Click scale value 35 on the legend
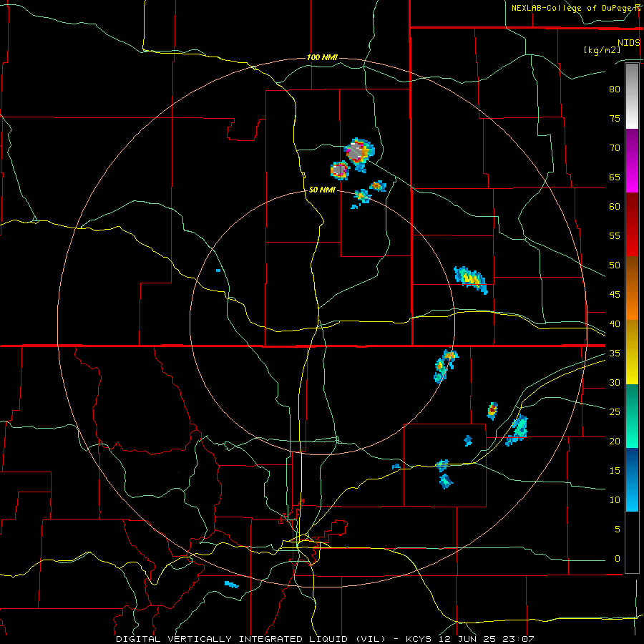This screenshot has height=644, width=644. pyautogui.click(x=615, y=353)
